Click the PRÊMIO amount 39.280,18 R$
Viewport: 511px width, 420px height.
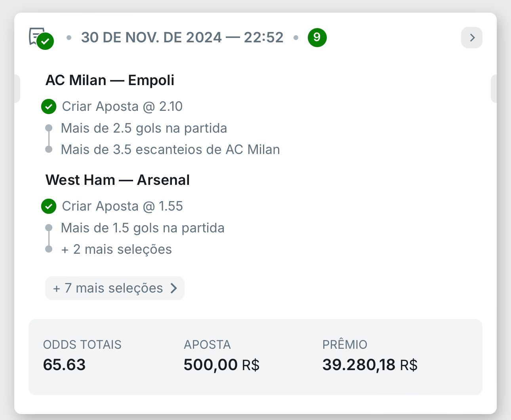(x=370, y=365)
